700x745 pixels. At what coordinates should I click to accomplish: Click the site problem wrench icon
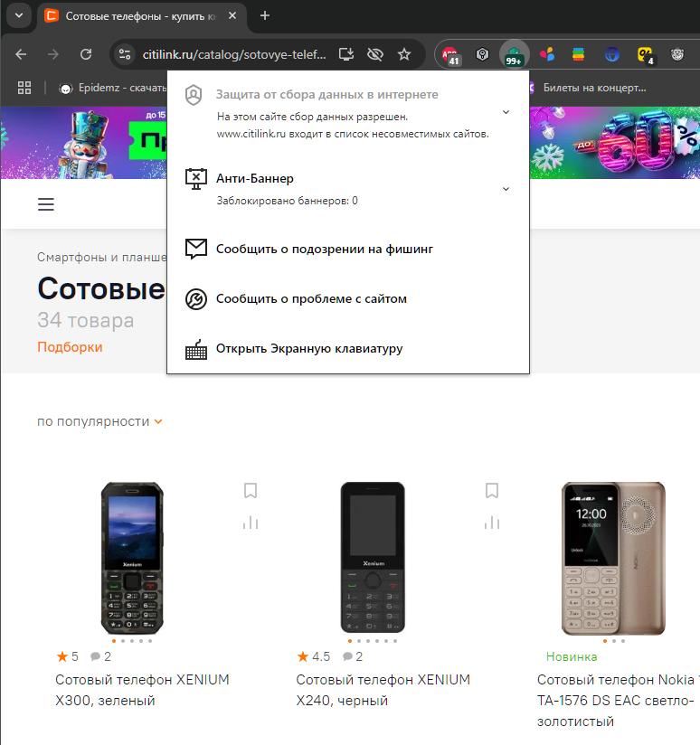coord(195,299)
